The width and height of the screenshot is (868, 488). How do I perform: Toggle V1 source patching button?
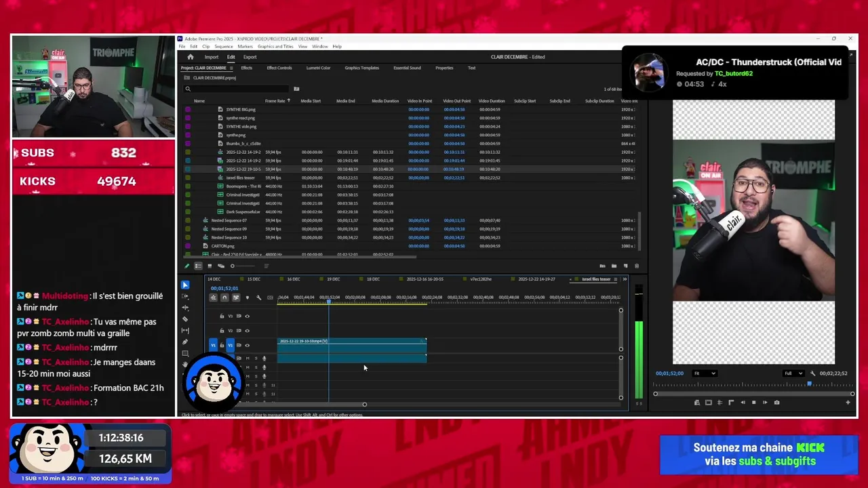pyautogui.click(x=213, y=345)
